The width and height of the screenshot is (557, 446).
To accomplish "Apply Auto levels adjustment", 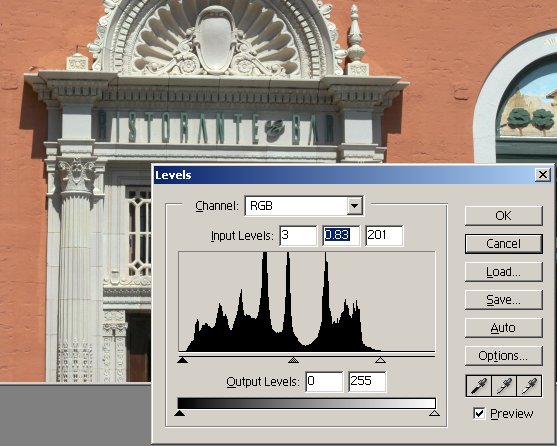I will click(504, 328).
